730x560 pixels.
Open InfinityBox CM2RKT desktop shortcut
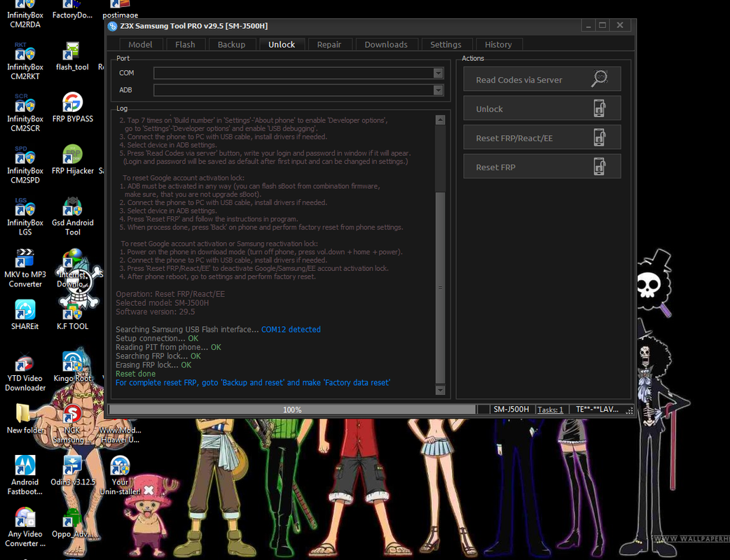click(25, 62)
